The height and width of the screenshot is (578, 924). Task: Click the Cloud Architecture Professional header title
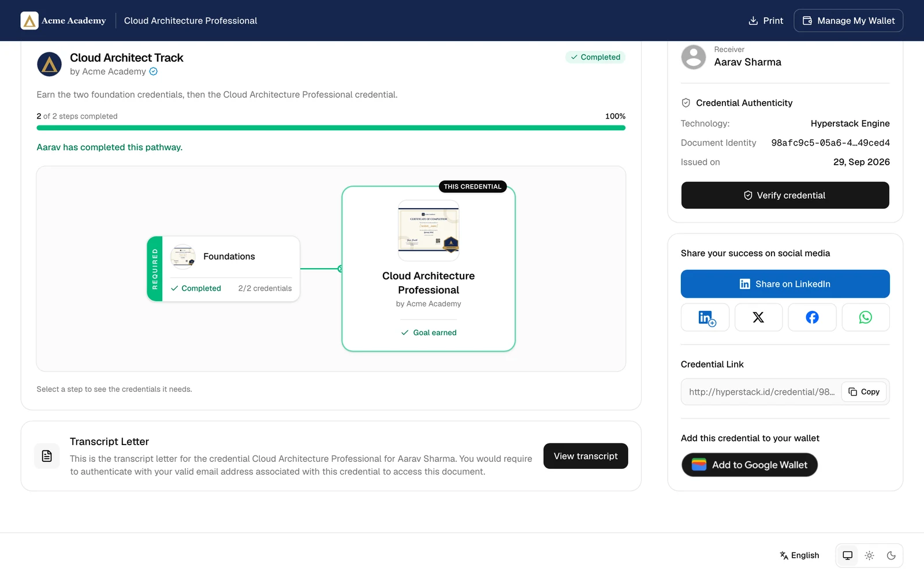pyautogui.click(x=191, y=21)
